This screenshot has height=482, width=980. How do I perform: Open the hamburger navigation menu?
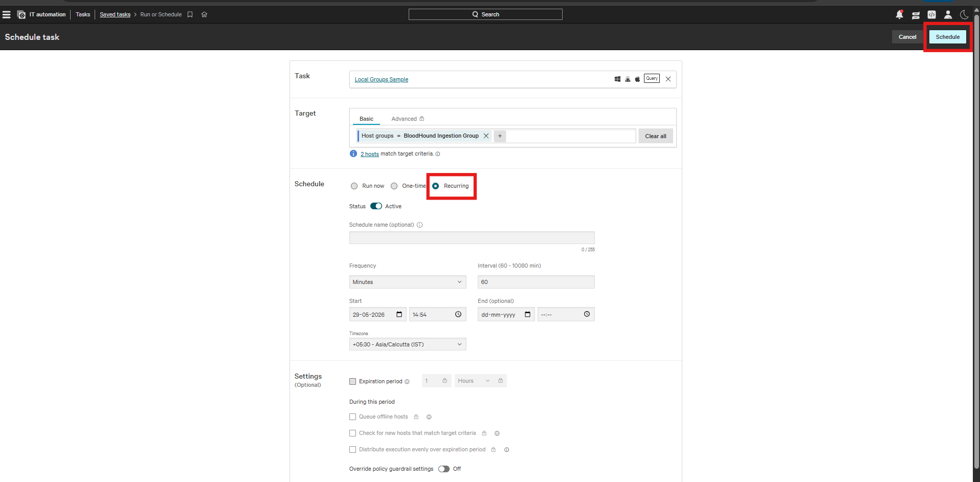pyautogui.click(x=7, y=14)
